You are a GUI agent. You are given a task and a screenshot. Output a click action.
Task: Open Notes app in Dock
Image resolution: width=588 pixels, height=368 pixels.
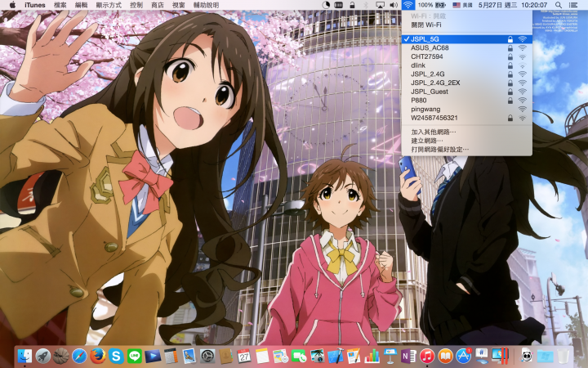click(262, 356)
